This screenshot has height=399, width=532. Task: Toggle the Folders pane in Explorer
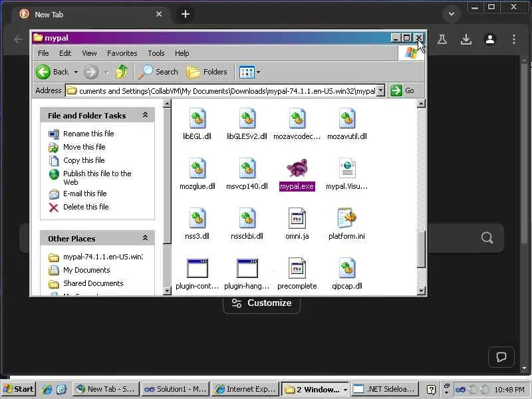point(207,72)
